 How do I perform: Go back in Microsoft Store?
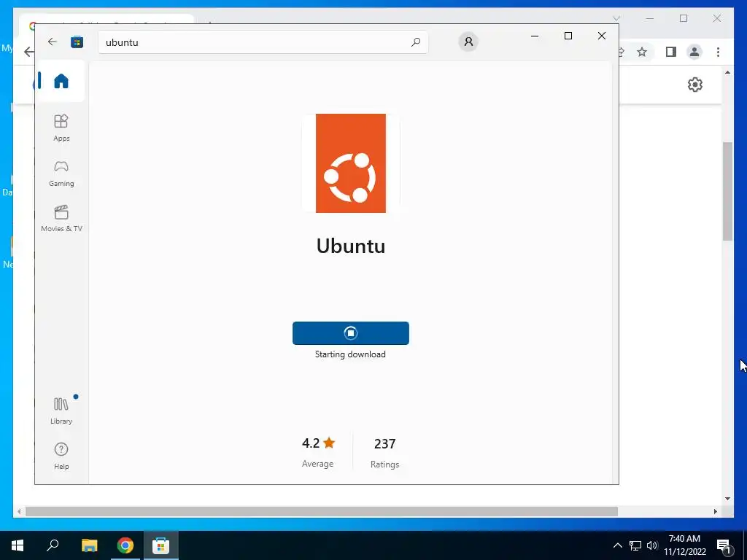[53, 42]
